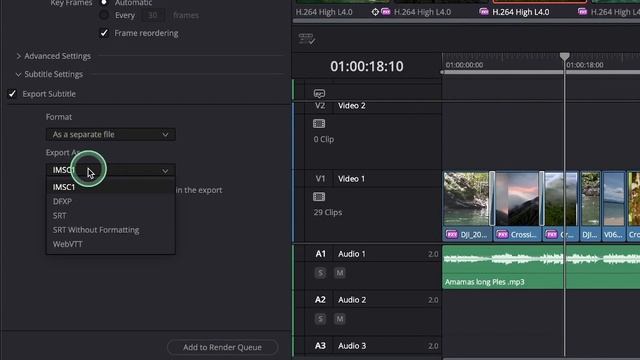Select the A2 track header
This screenshot has height=360, width=640.
[x=320, y=300]
